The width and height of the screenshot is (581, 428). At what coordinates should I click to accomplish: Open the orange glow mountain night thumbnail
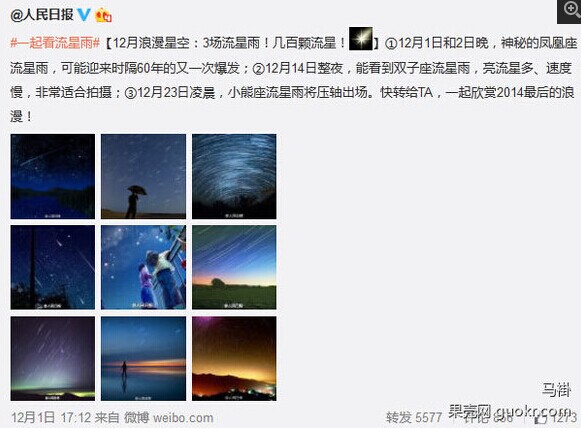[x=234, y=358]
